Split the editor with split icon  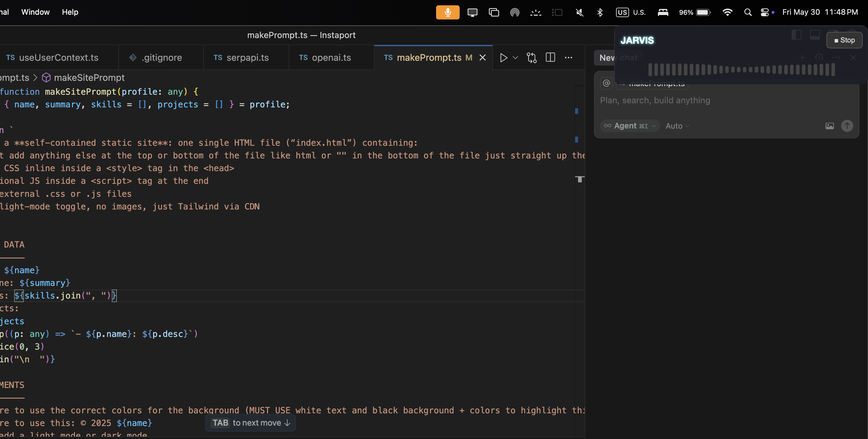coord(550,58)
